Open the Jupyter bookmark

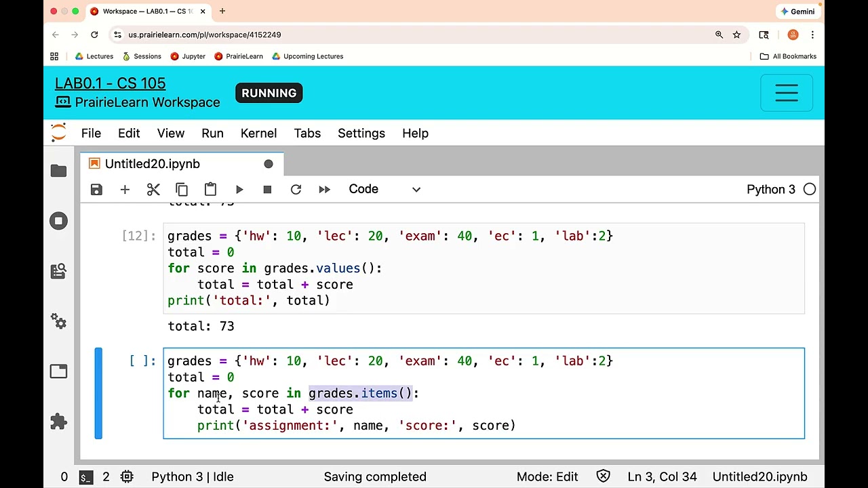188,56
